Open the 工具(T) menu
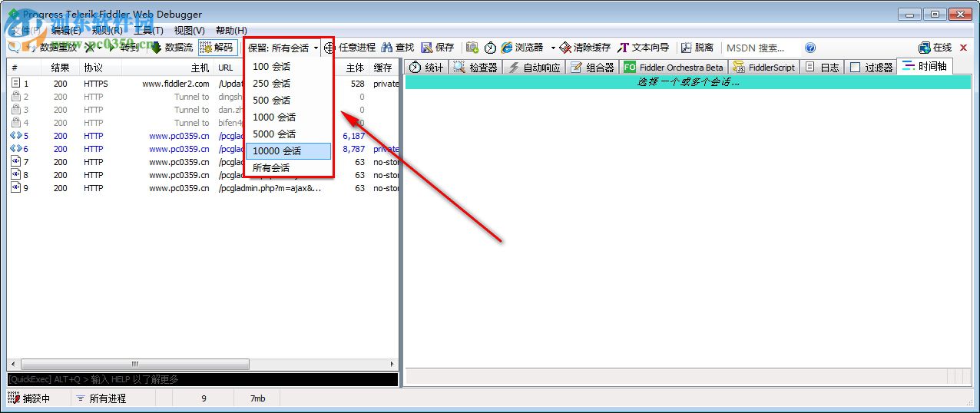Screen dimensions: 980x413 click(148, 30)
